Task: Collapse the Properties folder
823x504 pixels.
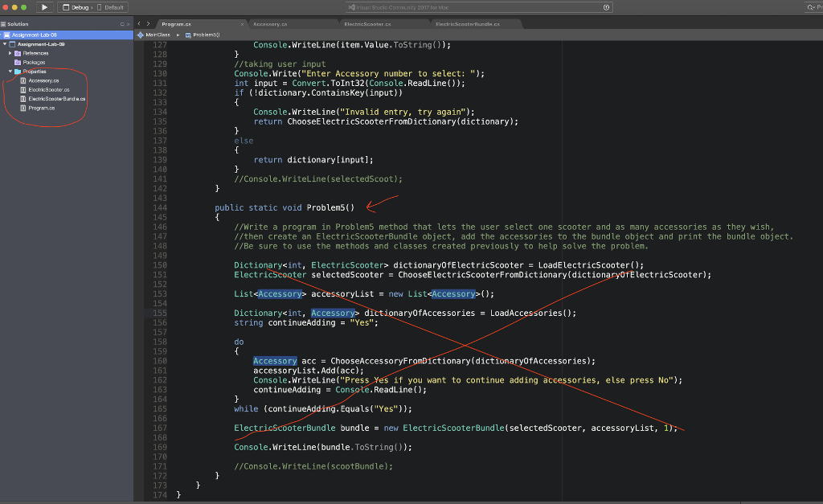Action: pos(10,72)
